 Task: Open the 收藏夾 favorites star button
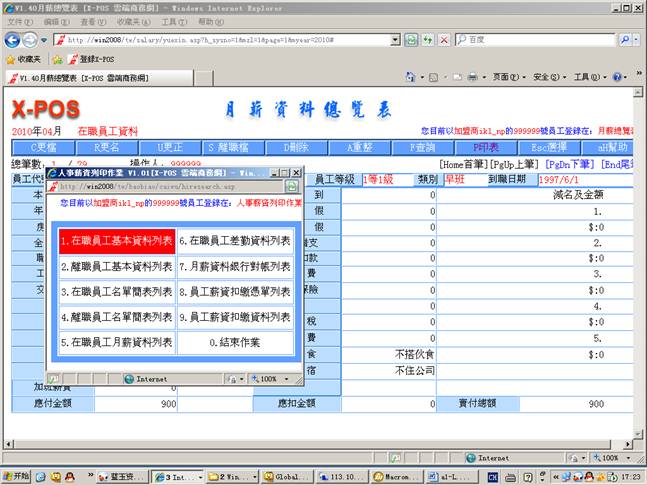(28, 59)
